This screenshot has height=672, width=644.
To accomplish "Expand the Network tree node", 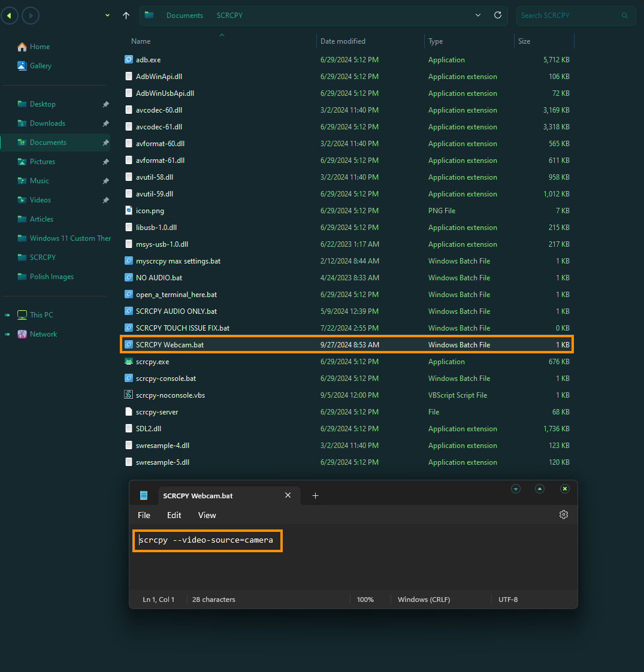I will (7, 334).
